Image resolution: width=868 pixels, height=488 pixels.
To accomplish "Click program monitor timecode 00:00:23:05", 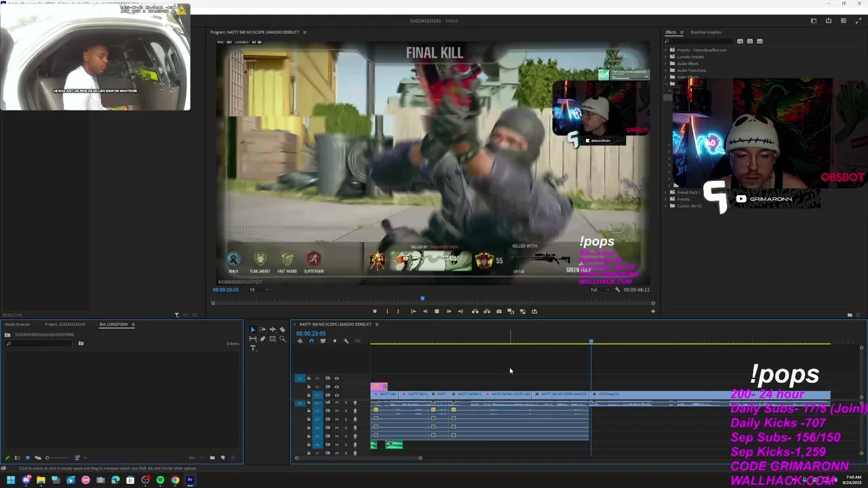I will coord(226,289).
